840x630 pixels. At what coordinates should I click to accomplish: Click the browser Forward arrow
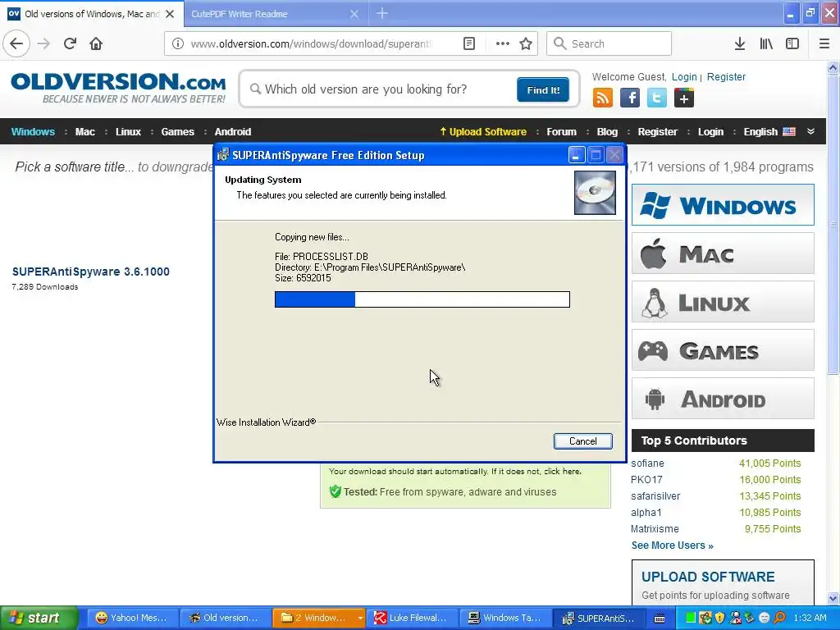click(44, 43)
